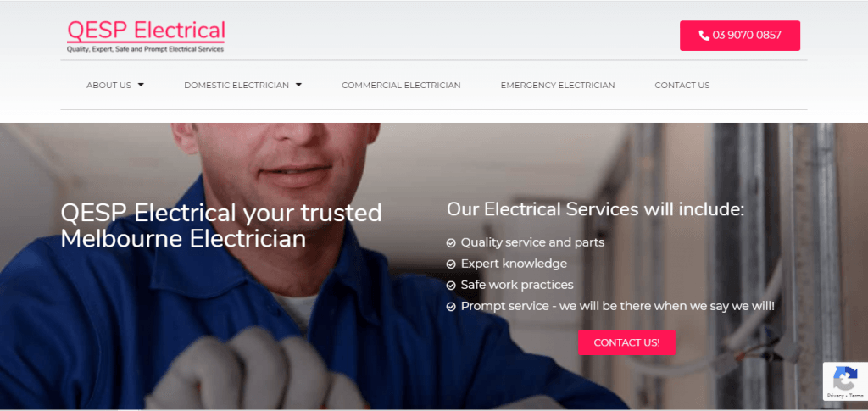Screen dimensions: 868x411
Task: Click the hero heading QESP Electrical your trusted
Action: coord(221,213)
